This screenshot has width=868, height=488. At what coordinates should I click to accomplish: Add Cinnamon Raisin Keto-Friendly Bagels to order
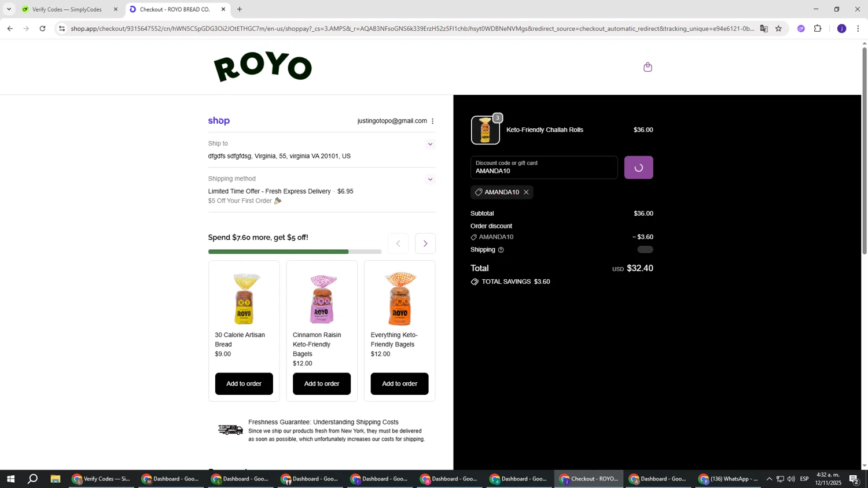[x=322, y=384]
